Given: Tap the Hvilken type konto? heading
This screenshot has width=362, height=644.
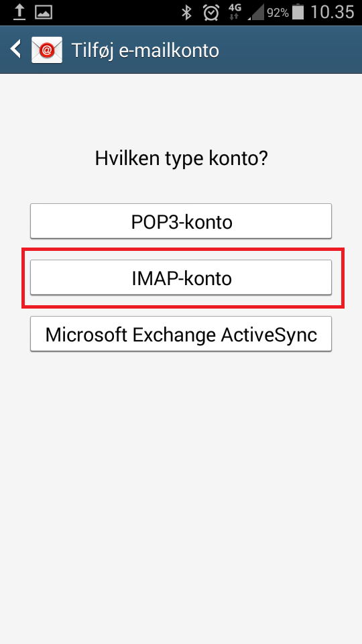Looking at the screenshot, I should point(181,158).
